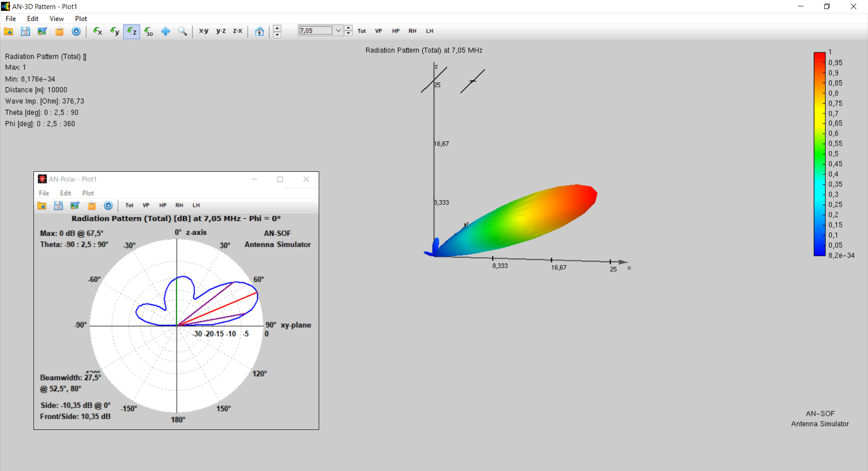Select the 3D rotate tool
Viewport: 868px width, 471px height.
point(149,31)
